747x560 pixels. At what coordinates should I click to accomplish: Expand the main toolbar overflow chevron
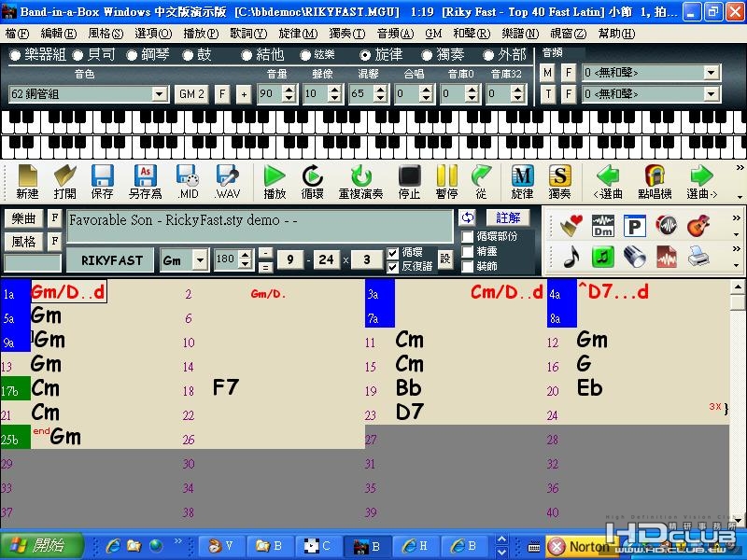pos(740,168)
